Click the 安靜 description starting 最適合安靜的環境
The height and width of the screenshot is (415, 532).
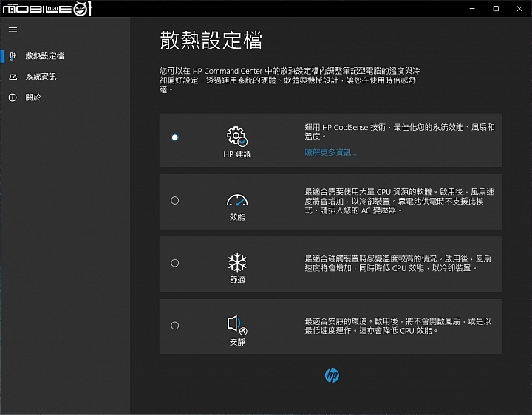(x=398, y=326)
